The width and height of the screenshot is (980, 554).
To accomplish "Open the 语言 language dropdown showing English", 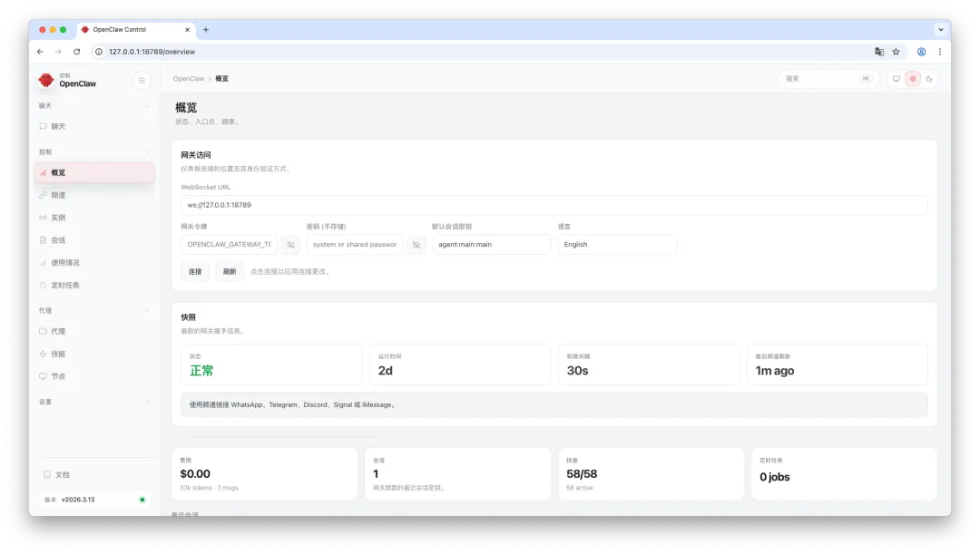I will (x=617, y=244).
